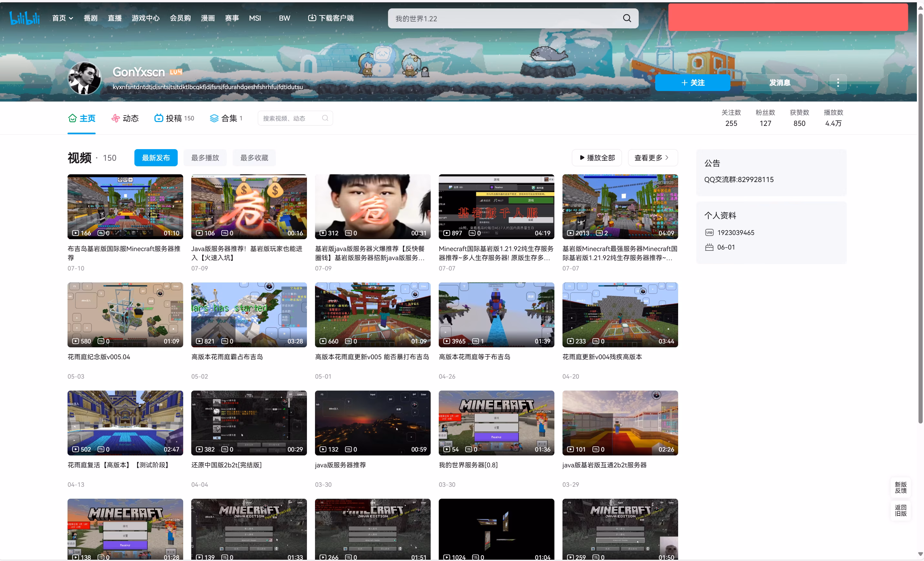Image resolution: width=924 pixels, height=561 pixels.
Task: Click the search magnifier icon in top bar
Action: (627, 18)
